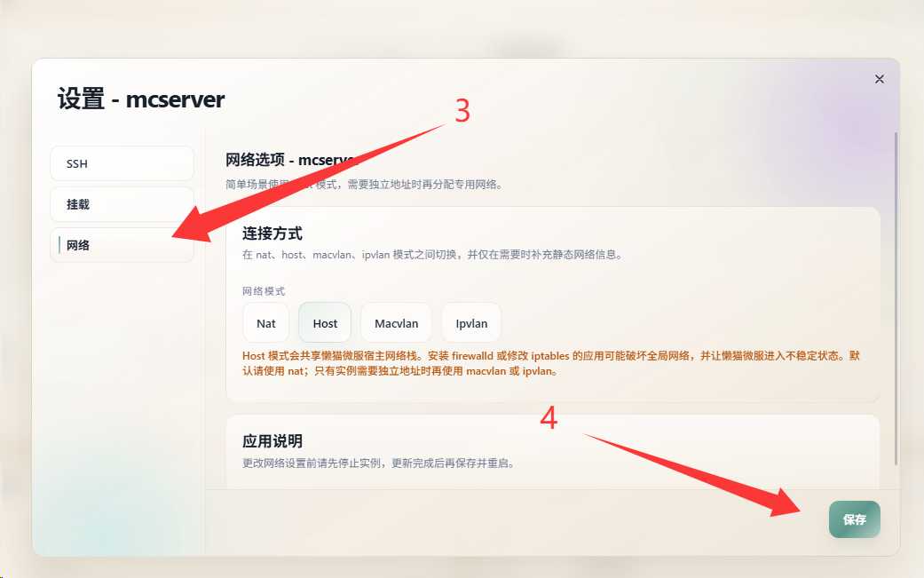Image resolution: width=924 pixels, height=578 pixels.
Task: Click the settings panel vertical scrollbar
Action: pos(896,298)
